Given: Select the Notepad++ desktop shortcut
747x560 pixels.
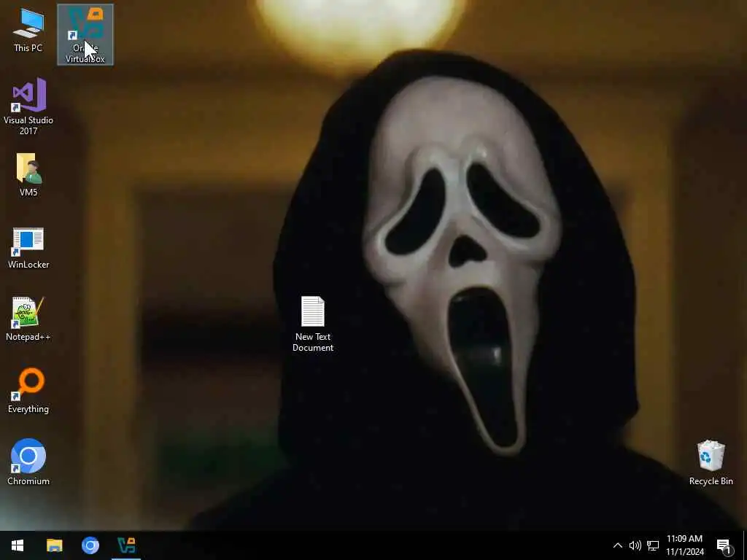Looking at the screenshot, I should click(x=28, y=319).
